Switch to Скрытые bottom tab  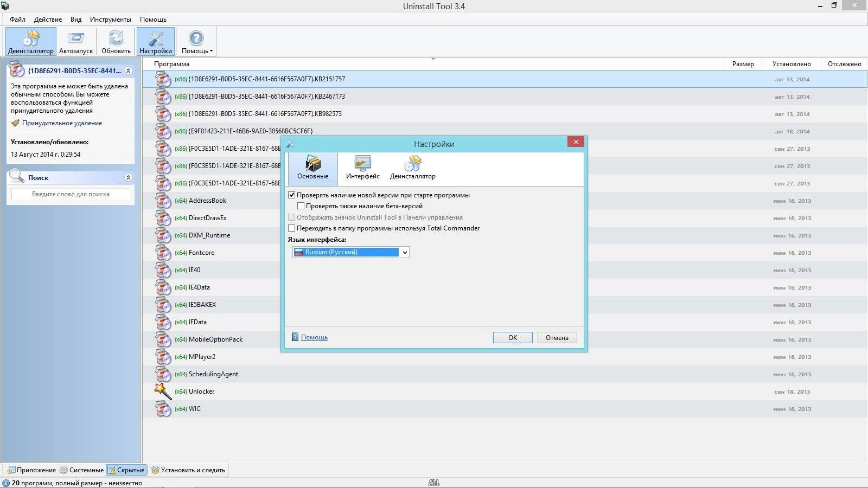click(x=126, y=470)
